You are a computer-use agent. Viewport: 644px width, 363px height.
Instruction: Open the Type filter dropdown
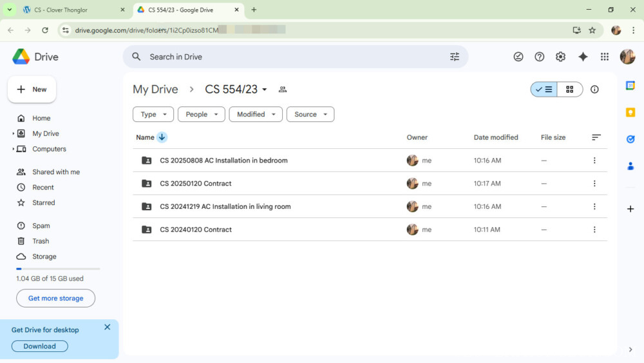pos(153,114)
